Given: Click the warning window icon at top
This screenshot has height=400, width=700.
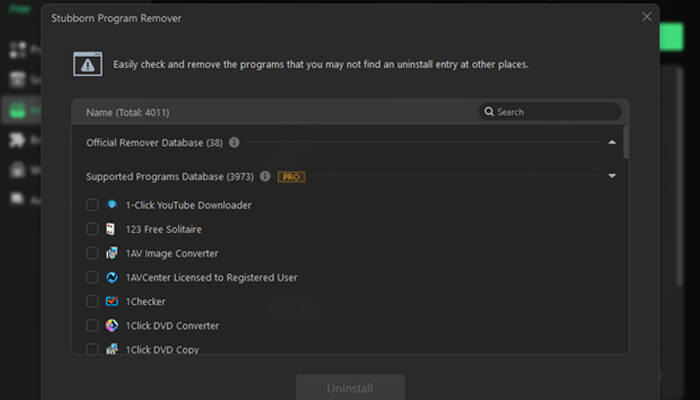Looking at the screenshot, I should pyautogui.click(x=88, y=64).
